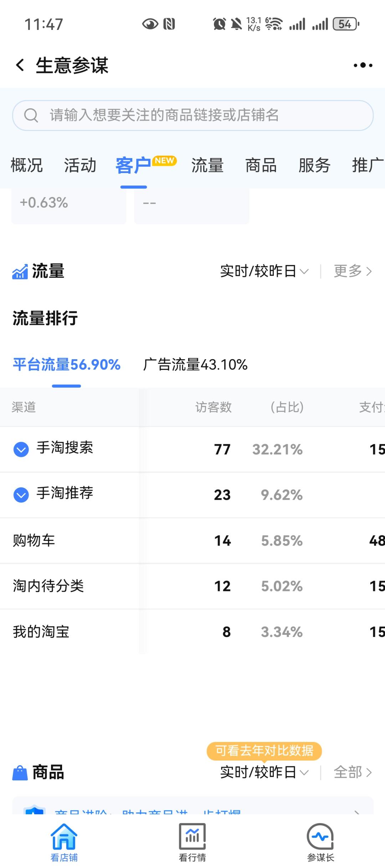Tap the 商品 shopping bag icon
The height and width of the screenshot is (868, 385).
point(20,773)
